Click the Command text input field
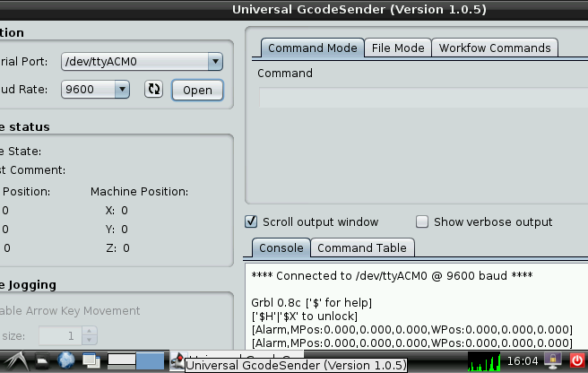This screenshot has width=588, height=373. coord(423,98)
